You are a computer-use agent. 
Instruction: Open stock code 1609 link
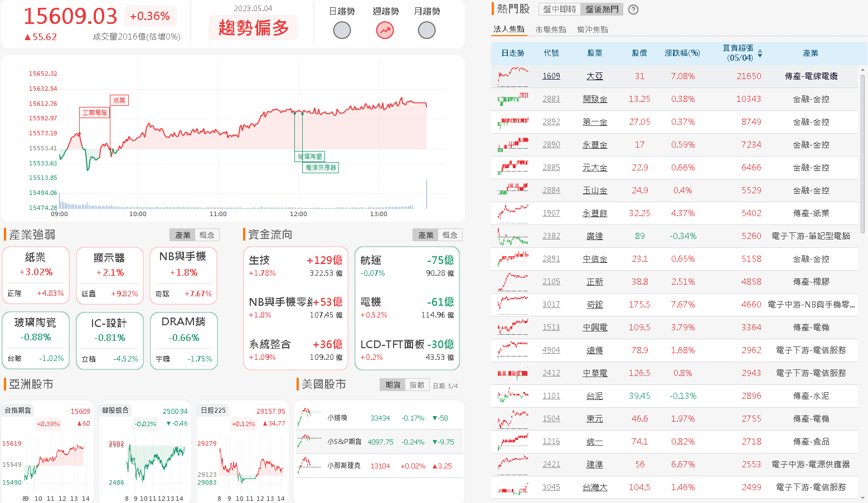coord(551,76)
